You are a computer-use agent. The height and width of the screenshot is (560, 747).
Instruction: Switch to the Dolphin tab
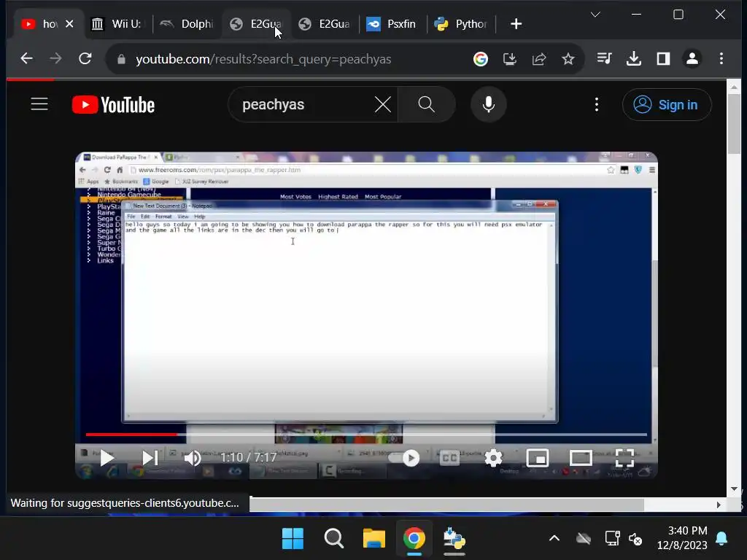[x=187, y=24]
